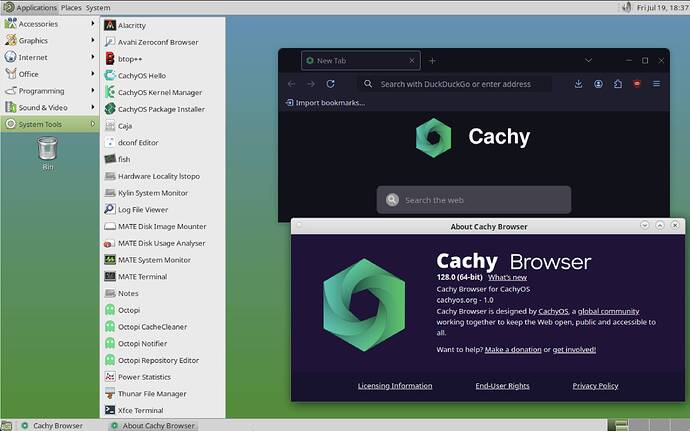Open Licensing Information link
Screen dimensions: 690x431
pyautogui.click(x=395, y=386)
